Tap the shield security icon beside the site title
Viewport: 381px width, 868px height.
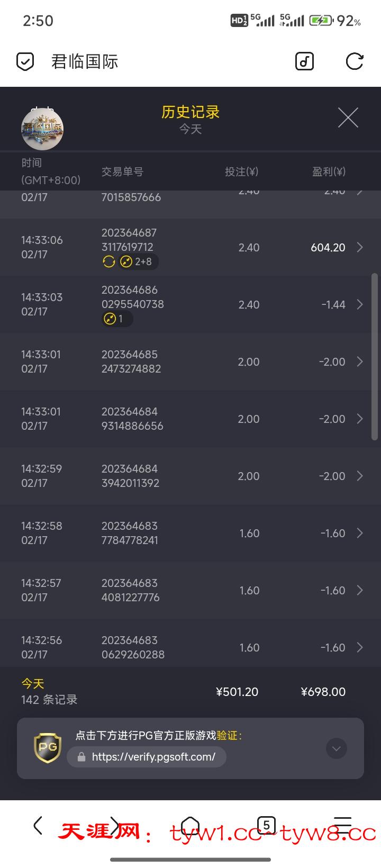25,62
